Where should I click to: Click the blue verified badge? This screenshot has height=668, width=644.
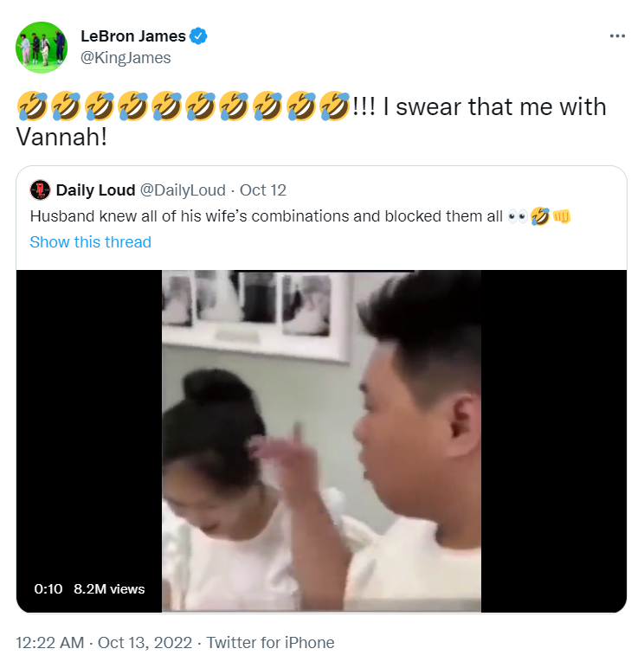coord(198,36)
